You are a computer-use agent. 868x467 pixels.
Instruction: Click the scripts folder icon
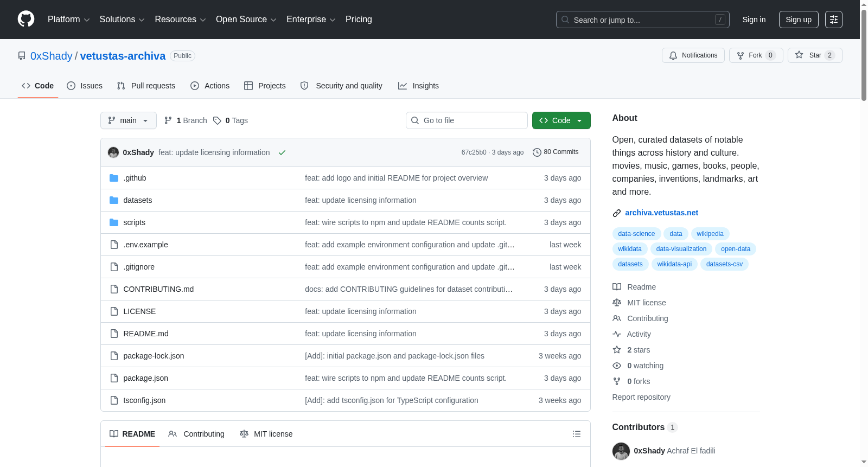114,222
